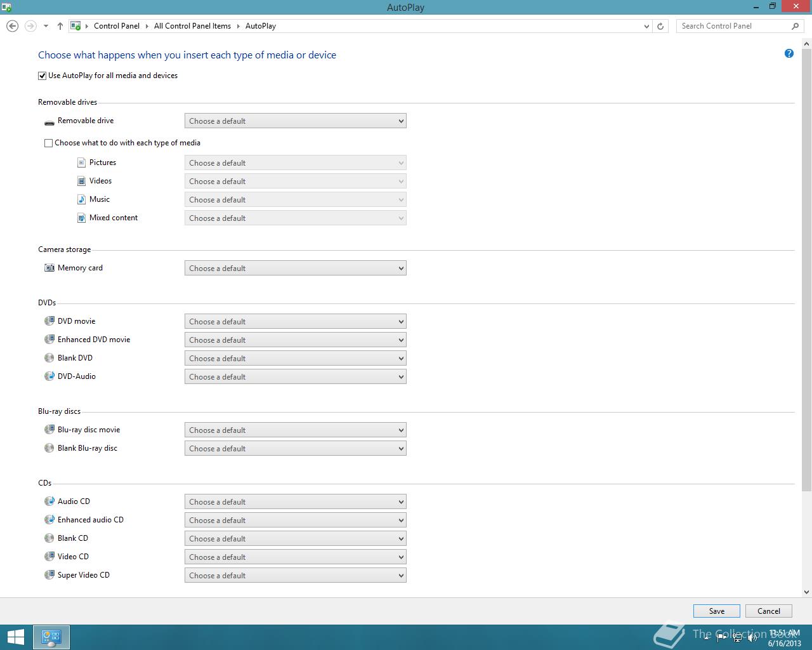
Task: Click the Video CD icon
Action: point(49,557)
